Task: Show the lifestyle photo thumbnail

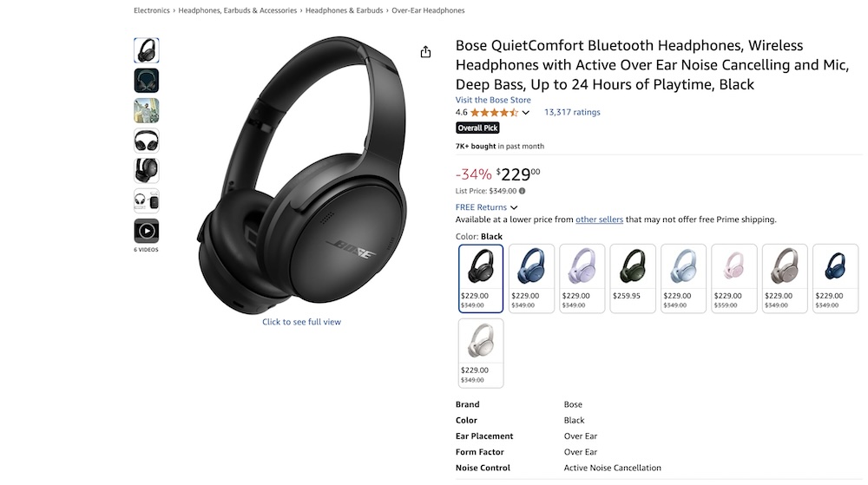Action: pyautogui.click(x=146, y=110)
